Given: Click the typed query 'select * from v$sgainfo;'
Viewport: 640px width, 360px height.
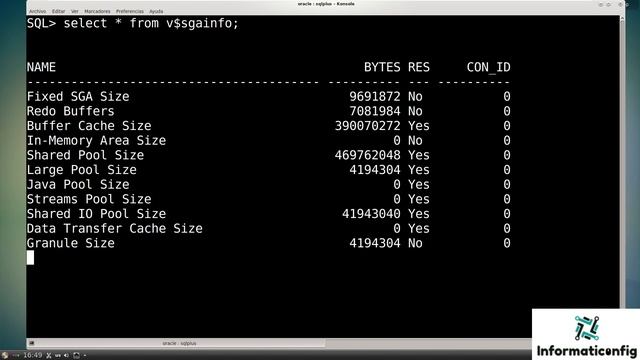Looking at the screenshot, I should tap(151, 23).
